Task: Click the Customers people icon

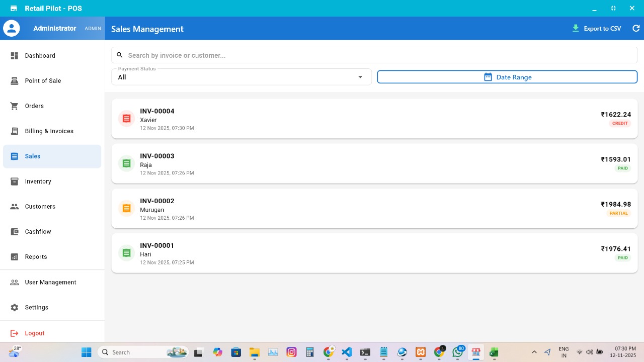Action: point(15,207)
